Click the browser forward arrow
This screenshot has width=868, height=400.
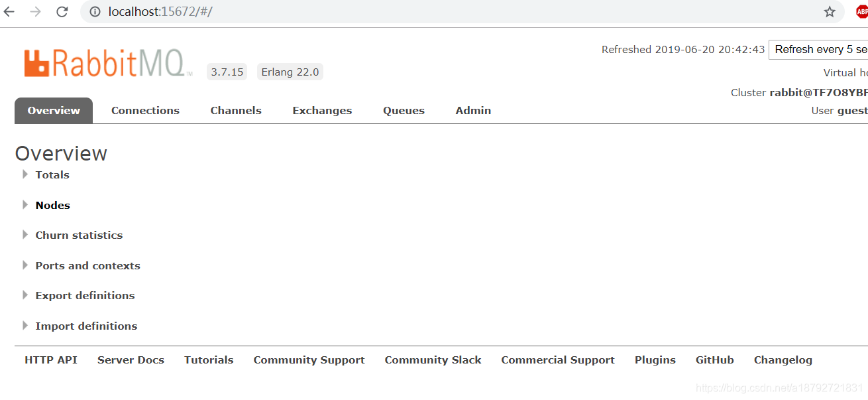36,11
